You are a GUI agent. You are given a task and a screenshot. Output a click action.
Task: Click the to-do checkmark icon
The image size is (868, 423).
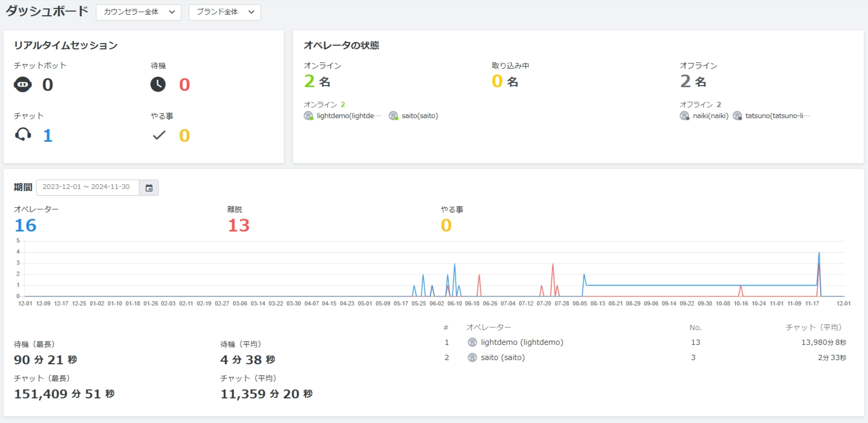[159, 135]
